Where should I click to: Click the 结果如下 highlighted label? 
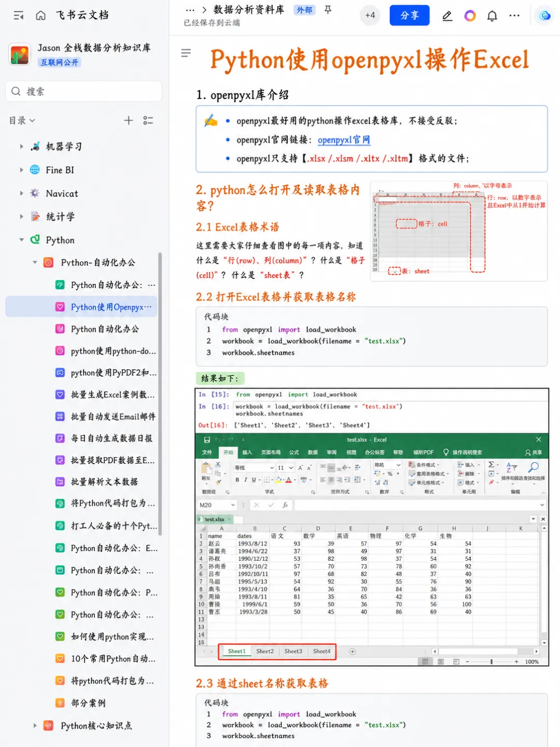pos(220,378)
